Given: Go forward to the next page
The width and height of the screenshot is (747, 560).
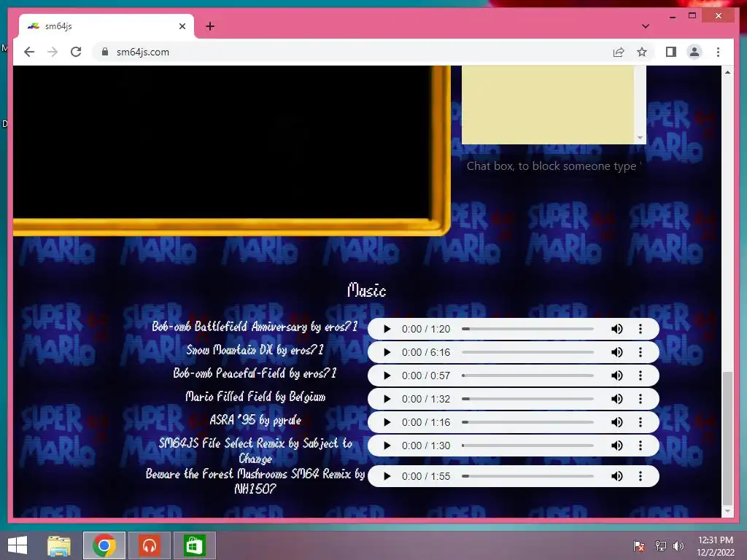Looking at the screenshot, I should (53, 52).
